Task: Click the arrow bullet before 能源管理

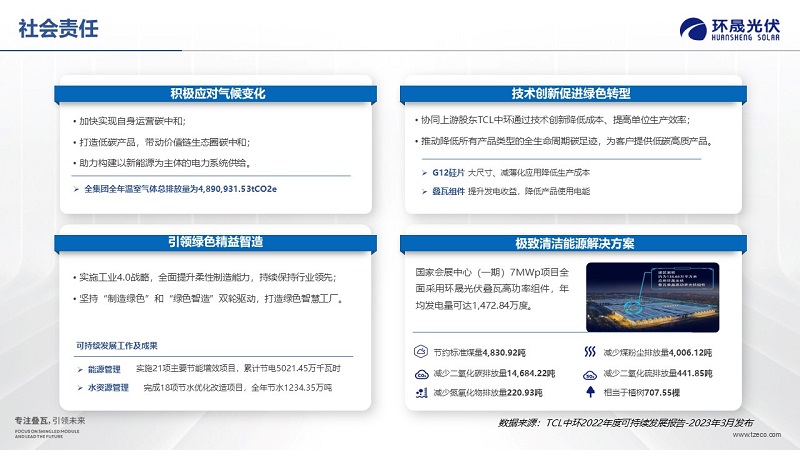Action: point(79,369)
